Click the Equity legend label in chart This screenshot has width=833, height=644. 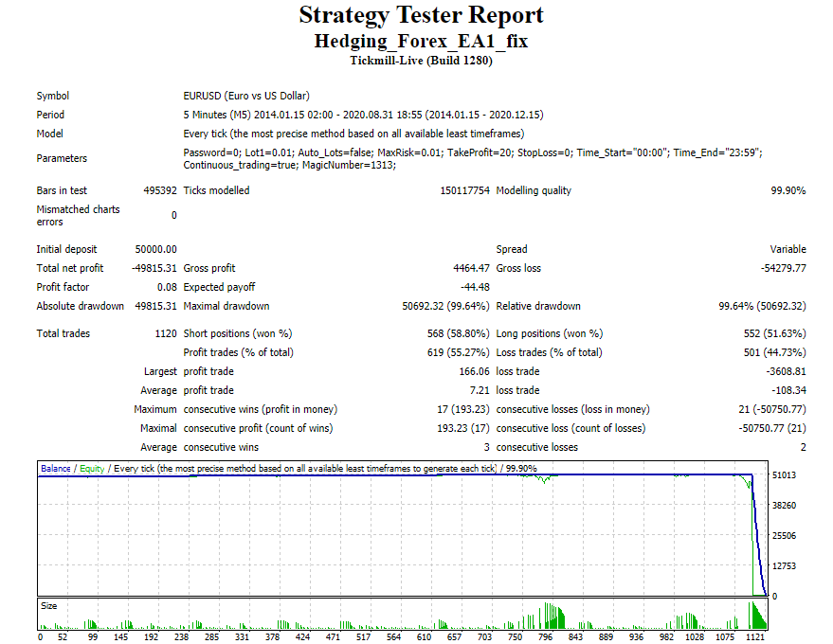(92, 468)
